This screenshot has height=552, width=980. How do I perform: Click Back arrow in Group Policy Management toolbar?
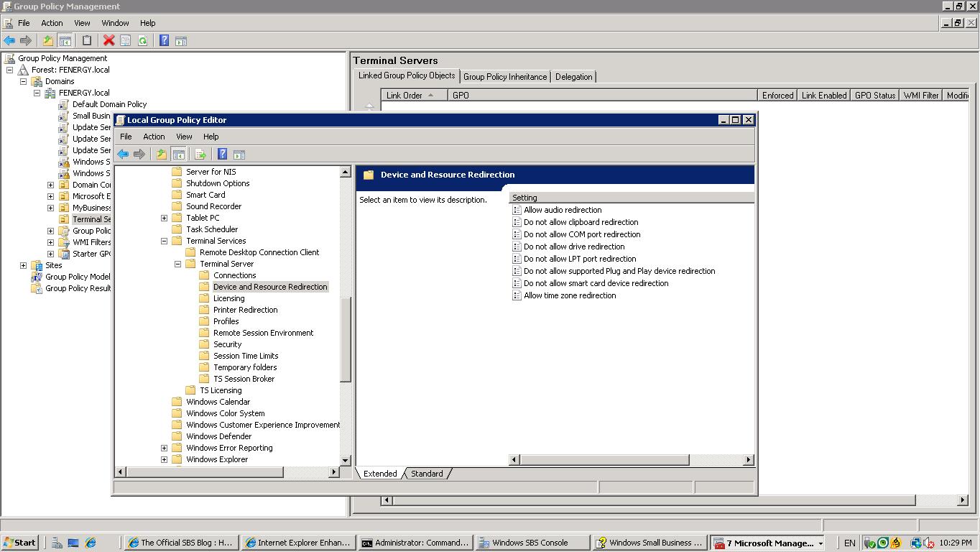pos(9,41)
